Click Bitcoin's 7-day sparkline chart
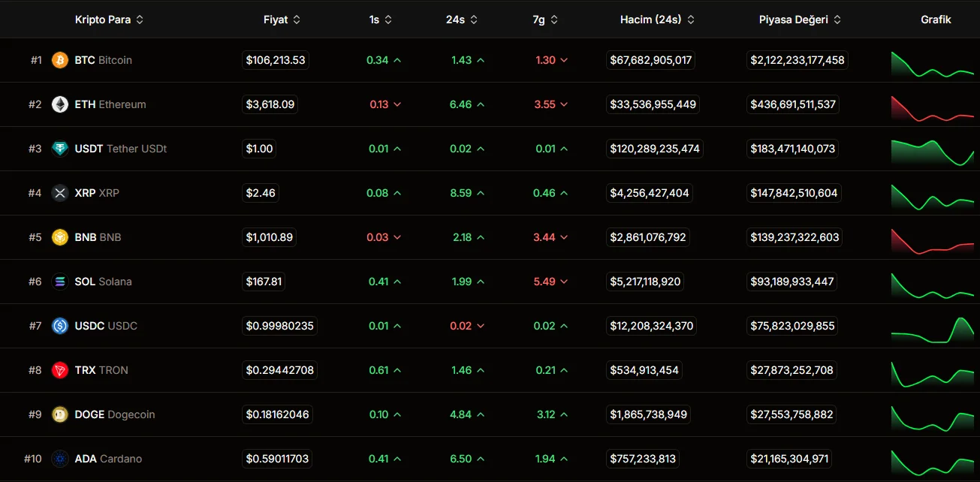The height and width of the screenshot is (482, 980). tap(932, 64)
